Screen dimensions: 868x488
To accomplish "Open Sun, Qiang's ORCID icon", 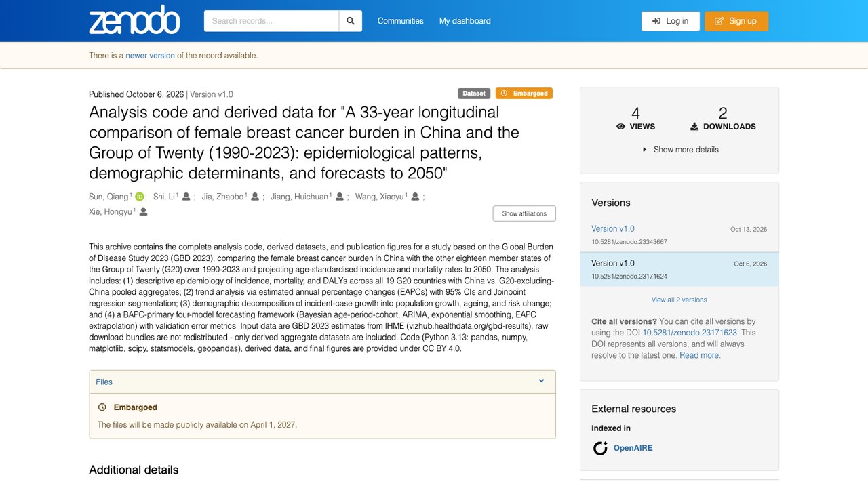I will (139, 197).
